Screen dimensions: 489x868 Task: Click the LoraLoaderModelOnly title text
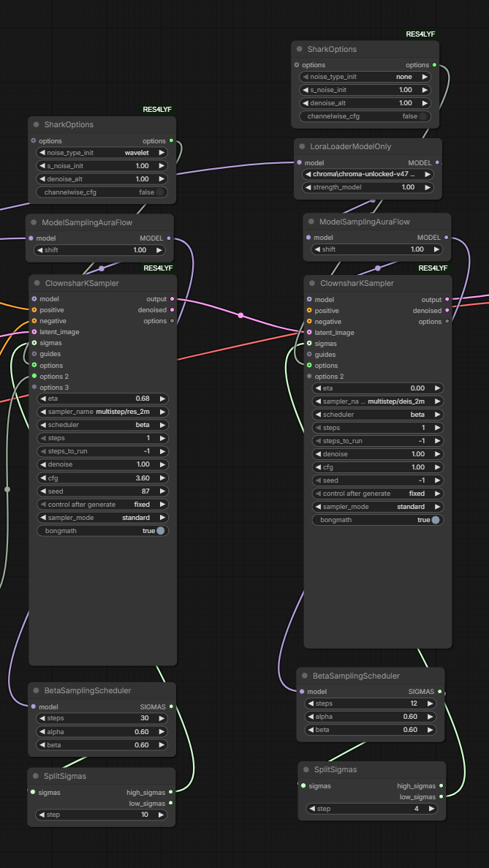(x=352, y=147)
